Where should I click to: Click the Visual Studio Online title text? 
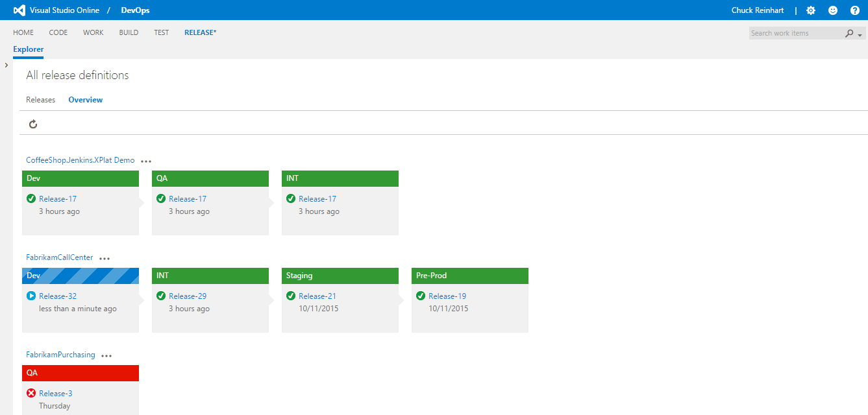(65, 10)
